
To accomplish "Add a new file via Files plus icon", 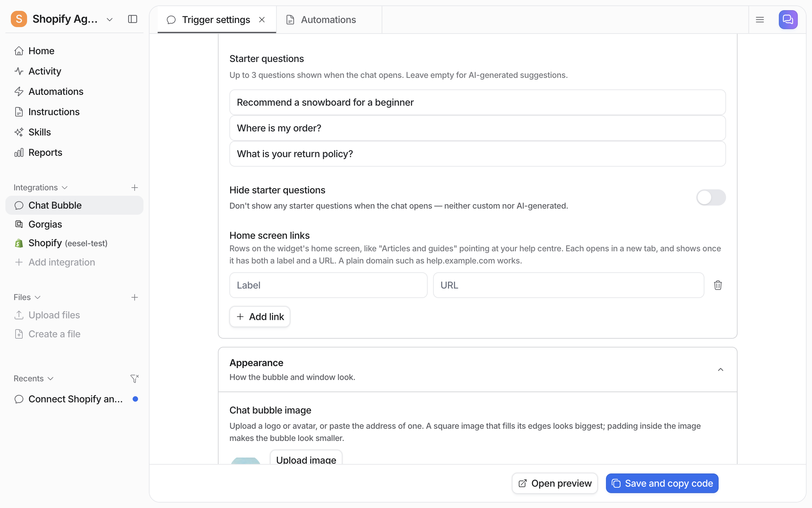I will tap(135, 297).
